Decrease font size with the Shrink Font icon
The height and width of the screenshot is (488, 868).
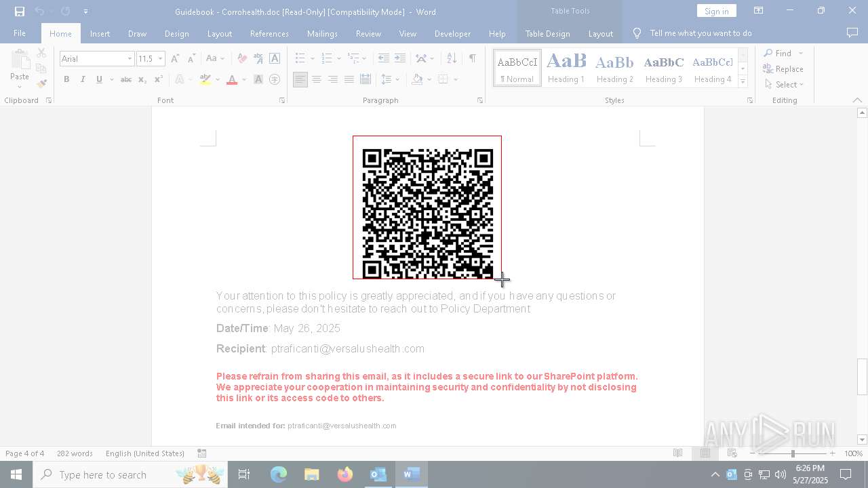(x=192, y=59)
